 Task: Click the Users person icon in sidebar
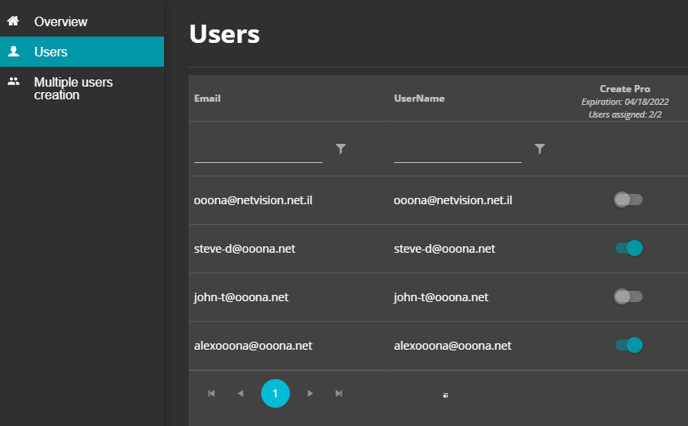[14, 51]
